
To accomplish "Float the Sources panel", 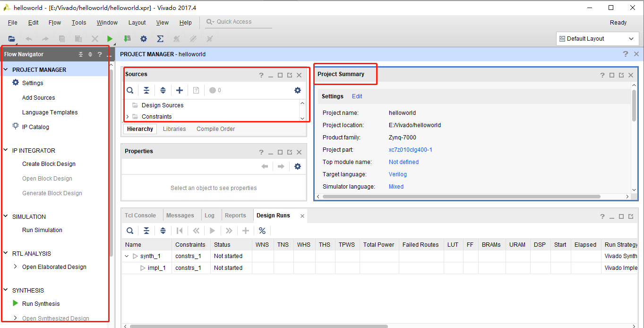I will pos(290,75).
